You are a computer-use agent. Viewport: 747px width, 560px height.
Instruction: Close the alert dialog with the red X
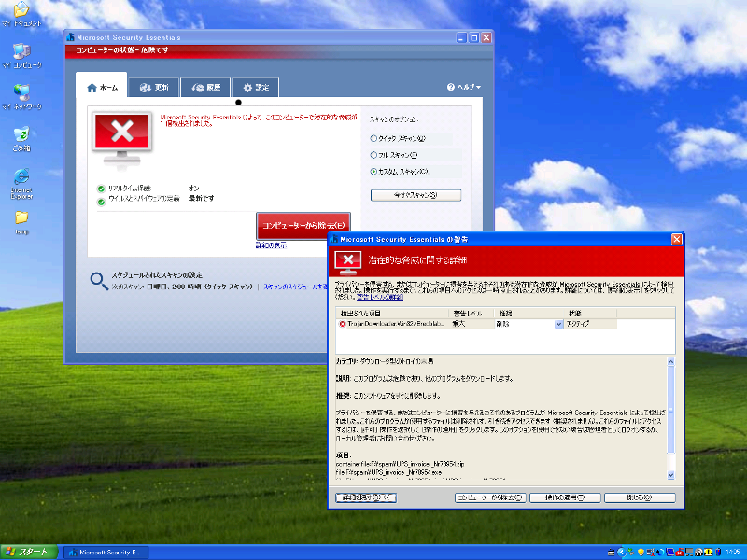(676, 239)
